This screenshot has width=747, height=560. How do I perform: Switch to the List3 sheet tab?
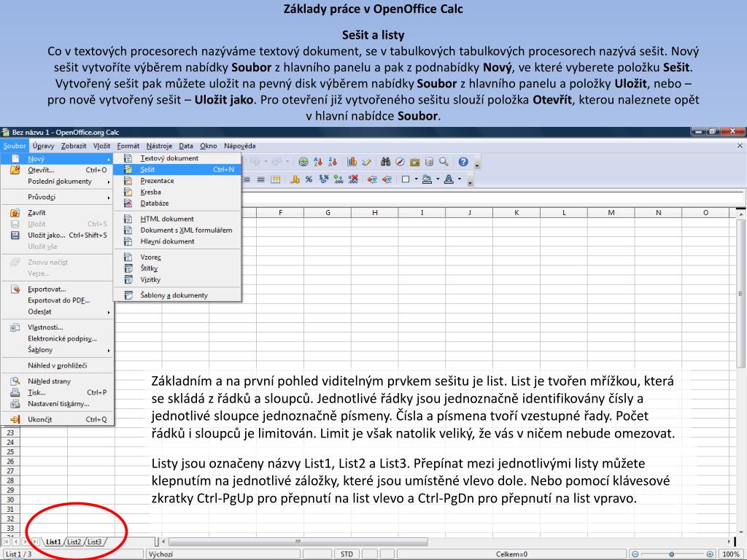pos(94,542)
